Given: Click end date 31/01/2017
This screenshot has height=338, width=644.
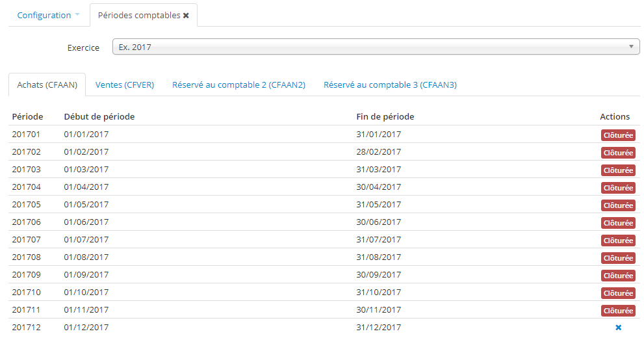Looking at the screenshot, I should (379, 135).
